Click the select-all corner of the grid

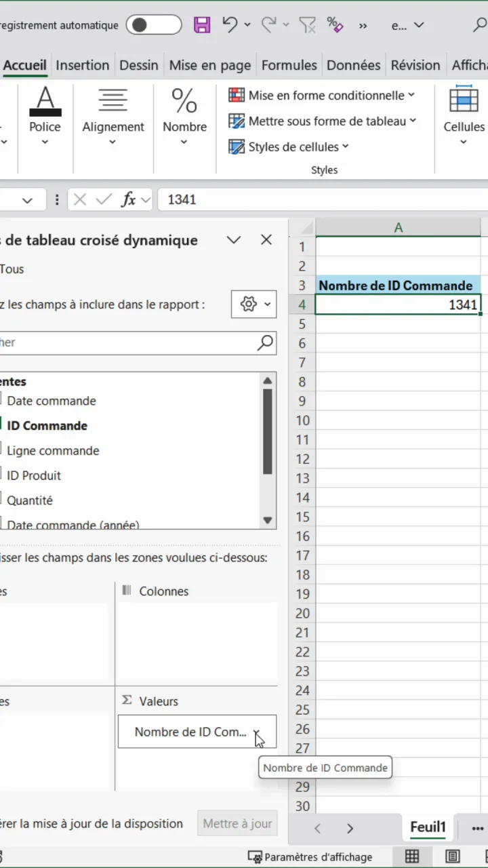click(302, 227)
